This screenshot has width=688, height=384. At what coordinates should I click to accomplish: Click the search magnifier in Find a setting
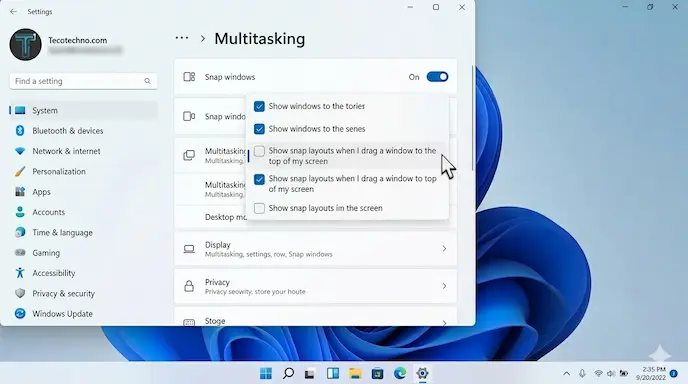(147, 81)
